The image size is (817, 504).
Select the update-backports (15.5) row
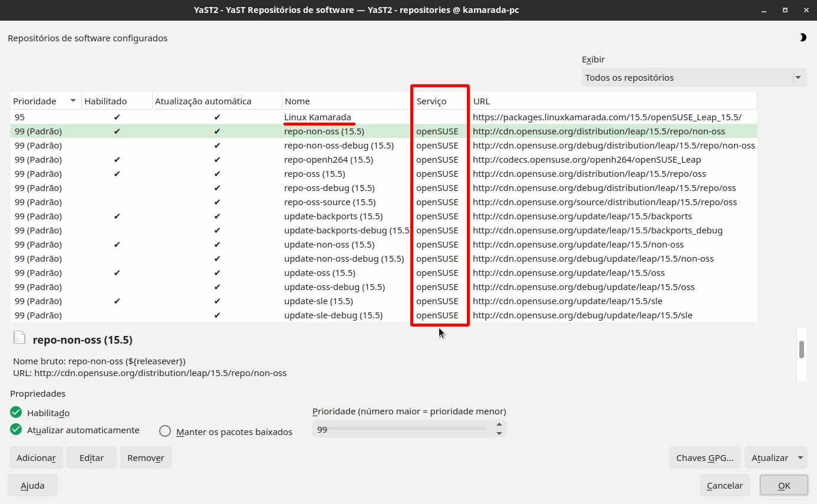point(383,216)
